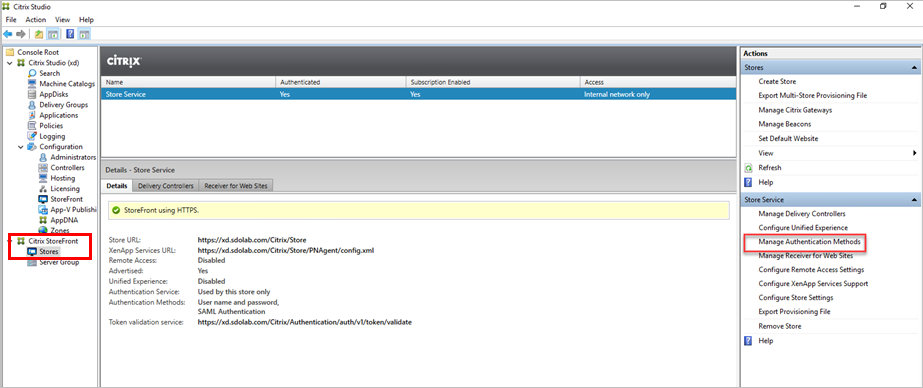Toggle the action pane toolbar icon

click(x=84, y=34)
